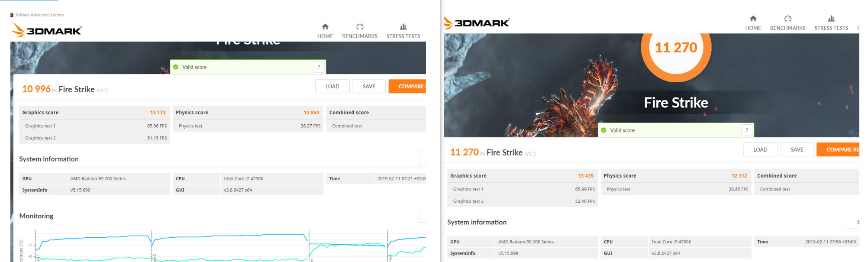
Task: Click the LOAD button in left window
Action: 332,87
